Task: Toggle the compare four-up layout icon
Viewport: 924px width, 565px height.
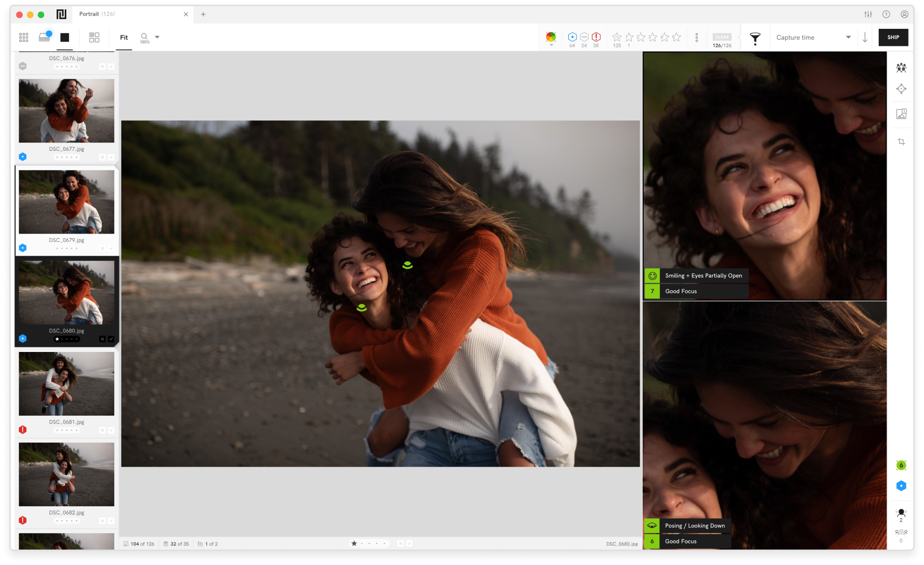Action: coord(94,38)
